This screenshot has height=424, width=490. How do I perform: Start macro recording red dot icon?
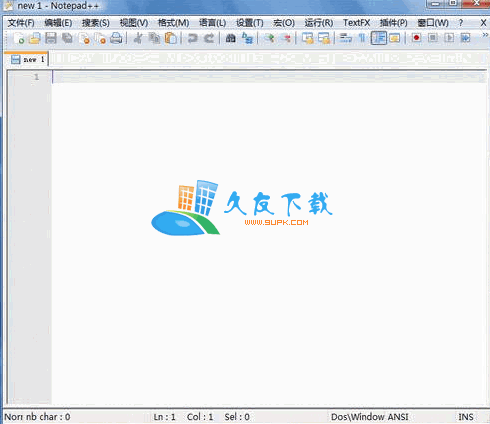coord(416,38)
